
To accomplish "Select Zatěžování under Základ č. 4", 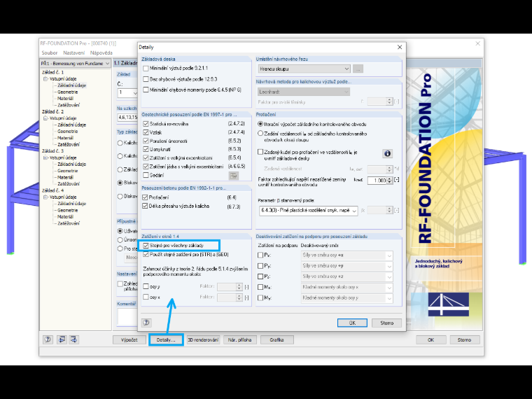I will [69, 223].
